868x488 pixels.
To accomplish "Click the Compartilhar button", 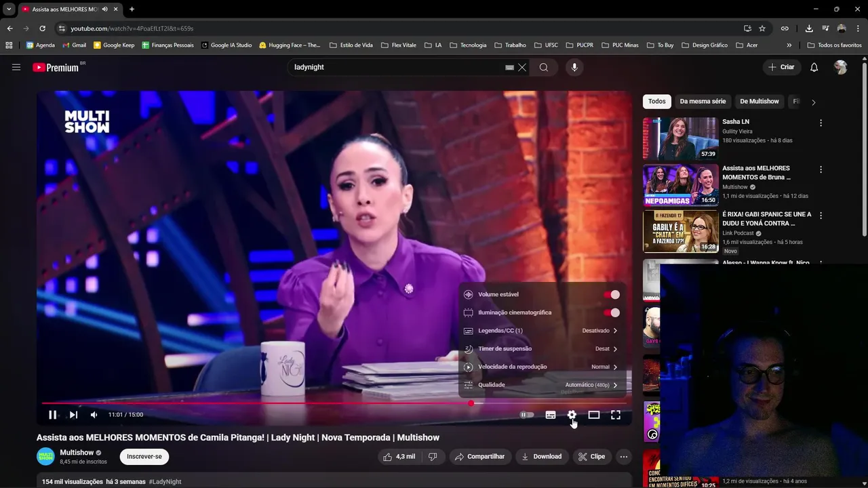I will [x=479, y=457].
